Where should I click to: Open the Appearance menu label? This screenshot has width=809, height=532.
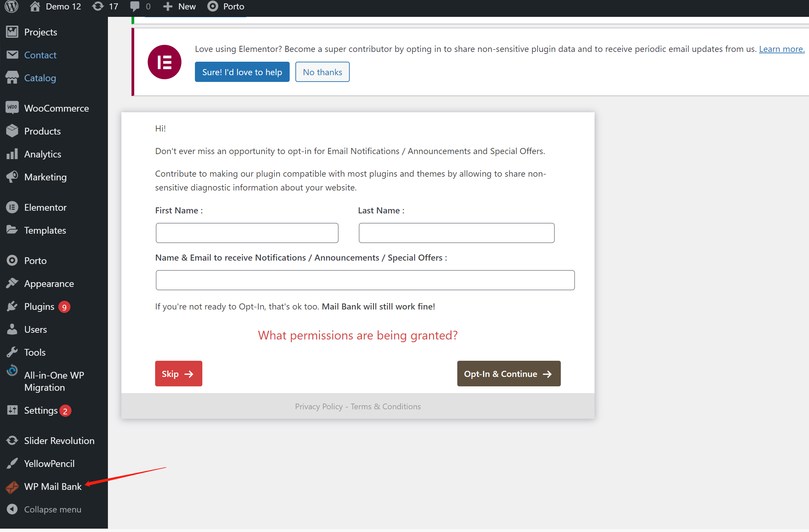click(49, 284)
